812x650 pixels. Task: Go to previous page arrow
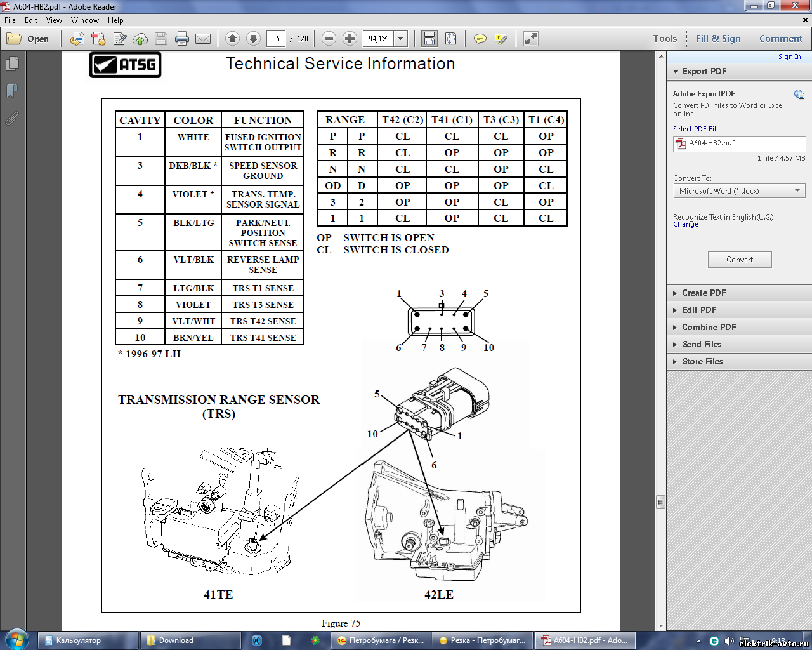(232, 39)
